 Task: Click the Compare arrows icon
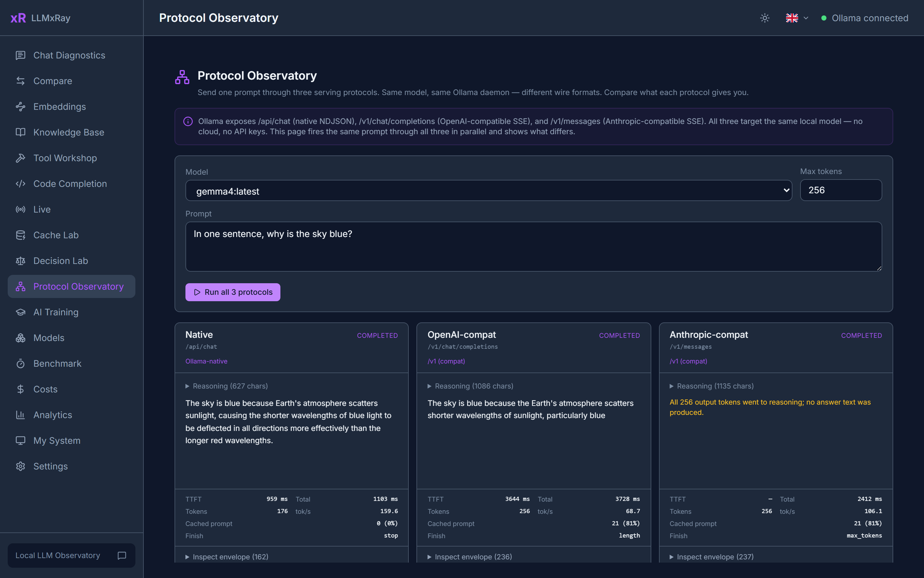click(x=21, y=81)
